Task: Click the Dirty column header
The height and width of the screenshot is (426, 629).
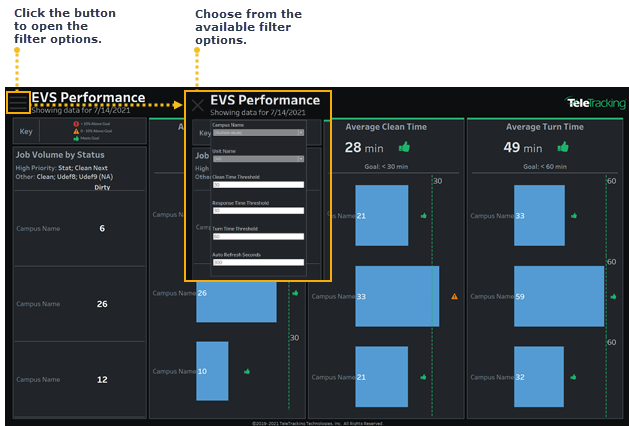Action: (102, 187)
